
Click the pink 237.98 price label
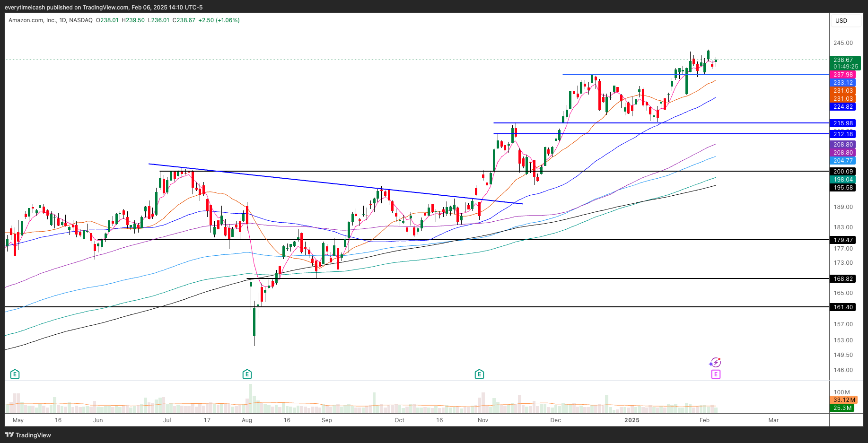(x=843, y=75)
